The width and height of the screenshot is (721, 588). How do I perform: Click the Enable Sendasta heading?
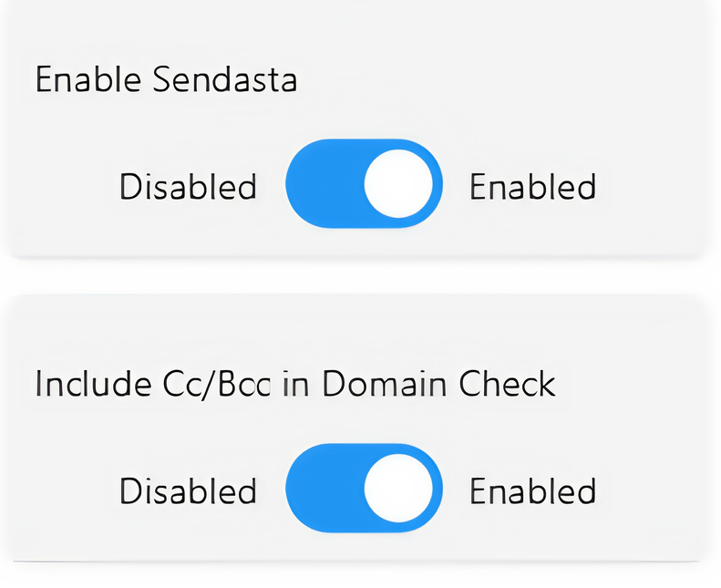point(166,80)
